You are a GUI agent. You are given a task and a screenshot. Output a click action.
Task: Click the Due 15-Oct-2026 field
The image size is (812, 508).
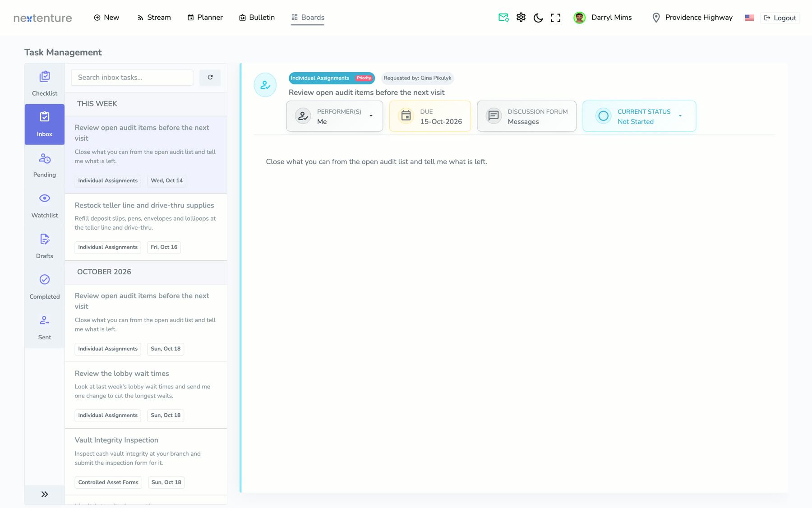tap(430, 116)
